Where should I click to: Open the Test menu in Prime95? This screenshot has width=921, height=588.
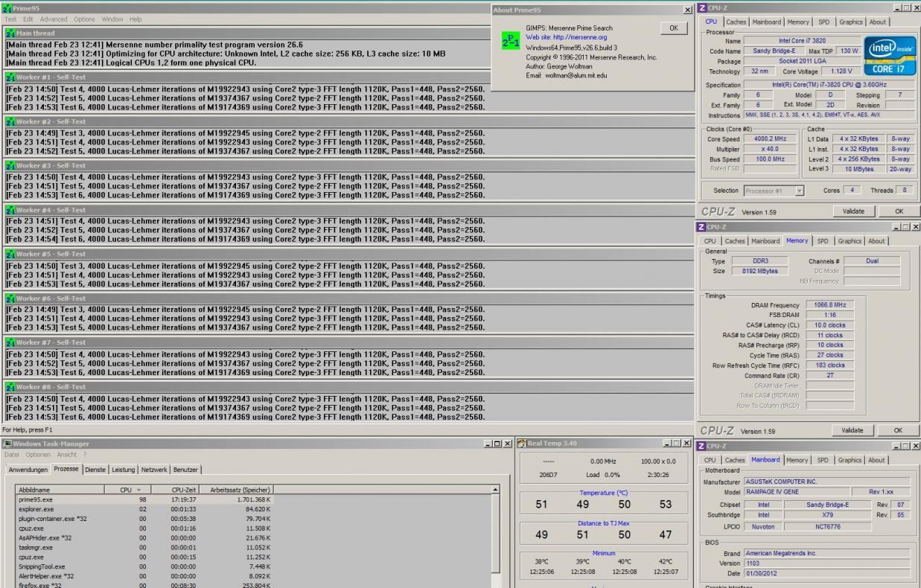click(11, 19)
